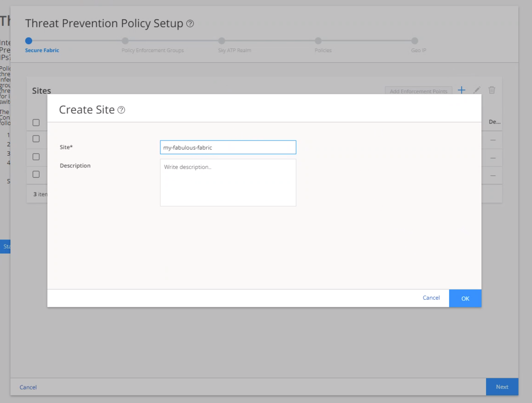532x403 pixels.
Task: Confirm site creation with OK
Action: (x=465, y=298)
